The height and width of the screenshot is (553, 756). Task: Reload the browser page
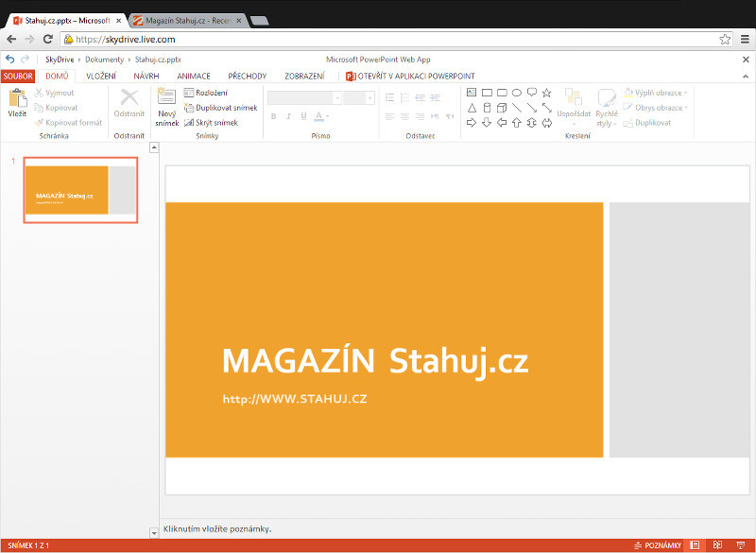pos(48,39)
